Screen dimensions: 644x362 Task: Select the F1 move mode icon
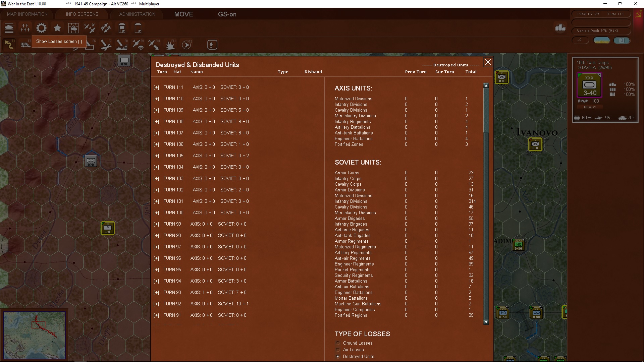pos(9,45)
